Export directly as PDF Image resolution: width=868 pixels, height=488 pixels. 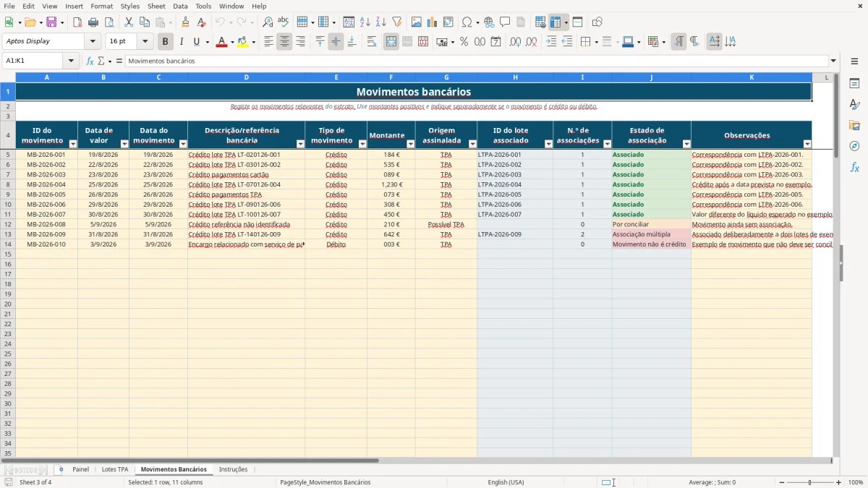(x=77, y=22)
